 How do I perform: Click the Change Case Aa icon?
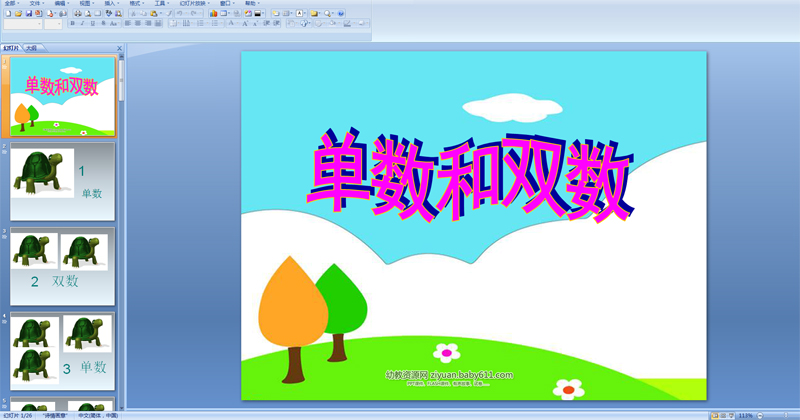pos(114,23)
